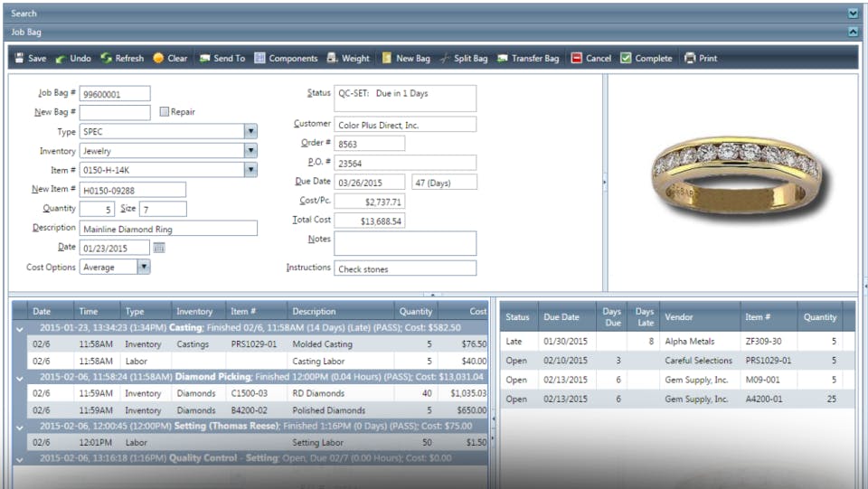Toggle the Repair checkbox

(x=164, y=112)
